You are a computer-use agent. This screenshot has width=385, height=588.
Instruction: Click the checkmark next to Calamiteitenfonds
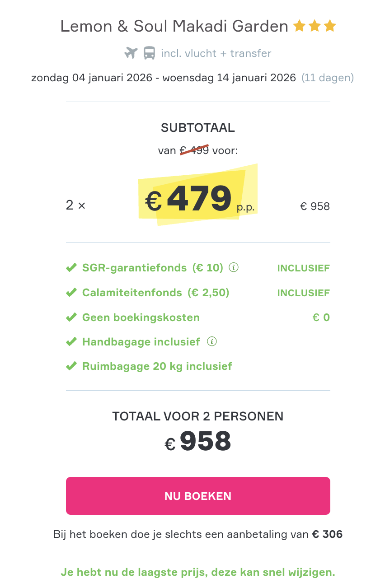71,292
